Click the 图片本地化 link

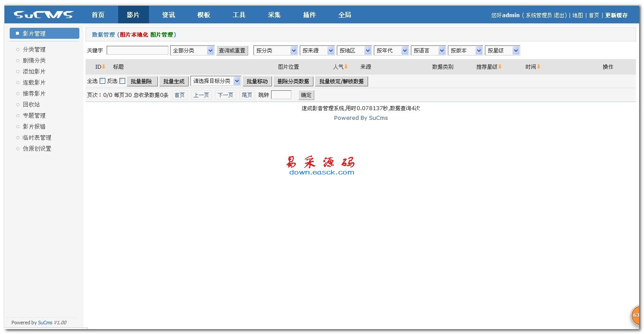click(x=134, y=34)
